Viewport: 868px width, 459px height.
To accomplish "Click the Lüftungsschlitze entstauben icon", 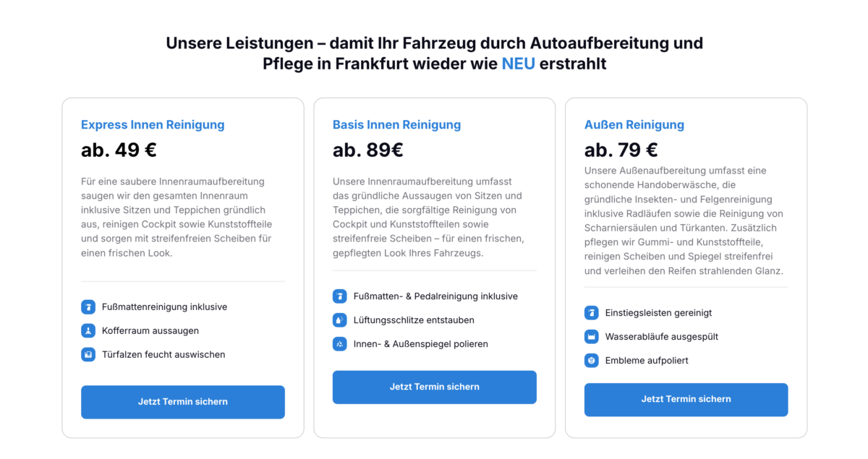I will click(x=340, y=320).
